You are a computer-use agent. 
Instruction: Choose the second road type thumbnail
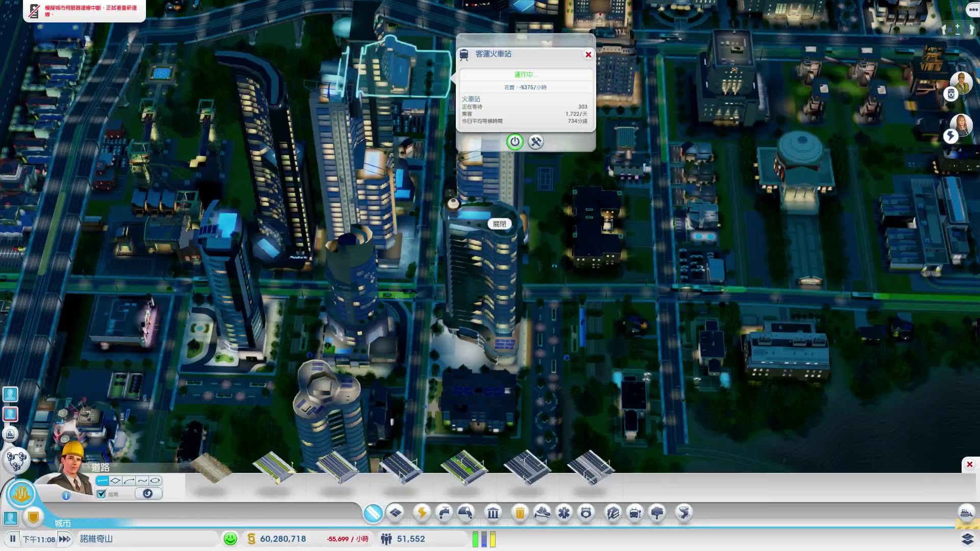click(x=274, y=467)
